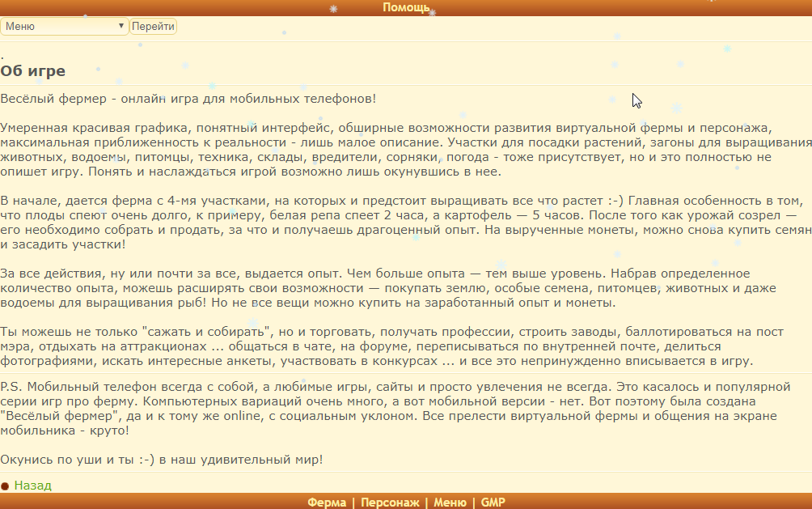Click the brown bullet icon beside Назад

tap(5, 486)
